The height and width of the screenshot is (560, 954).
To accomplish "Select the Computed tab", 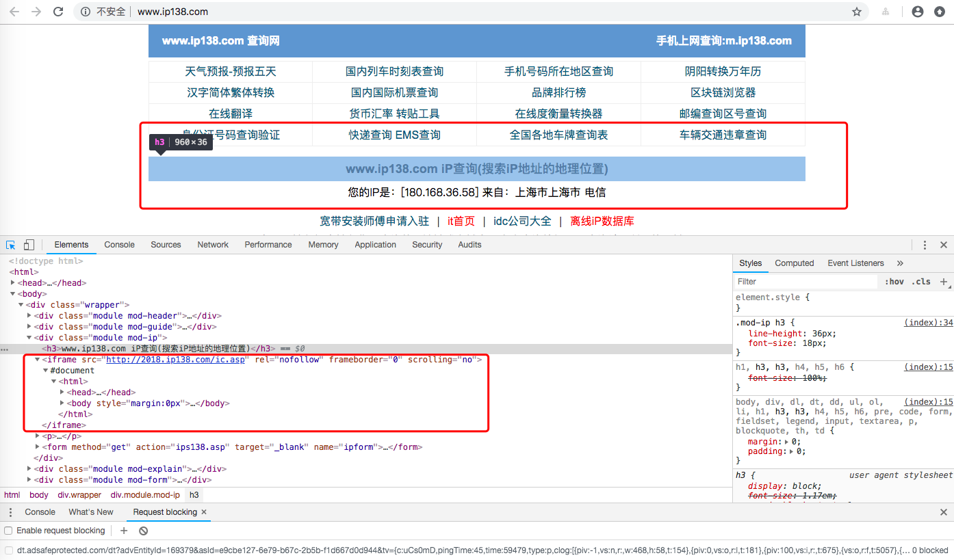I will (795, 263).
